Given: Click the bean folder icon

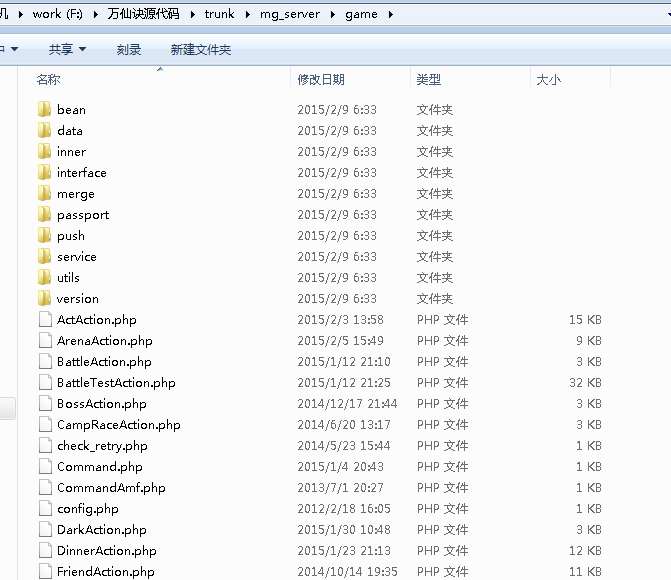Looking at the screenshot, I should (44, 110).
